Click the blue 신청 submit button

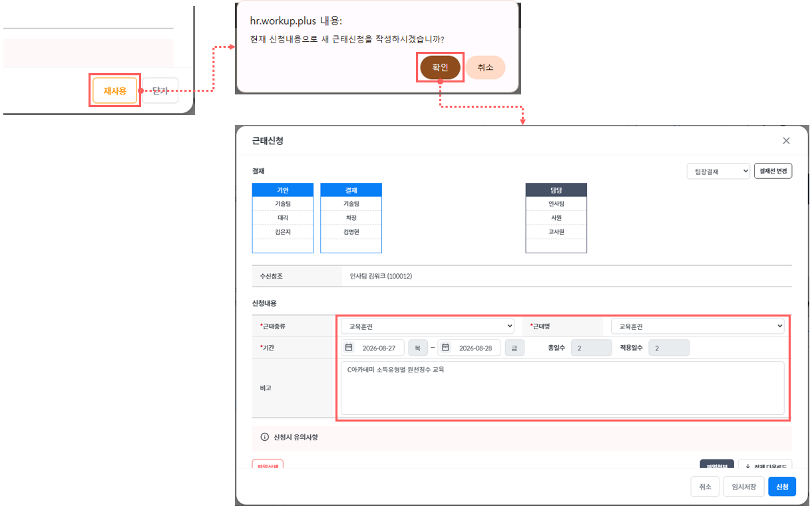(x=782, y=487)
